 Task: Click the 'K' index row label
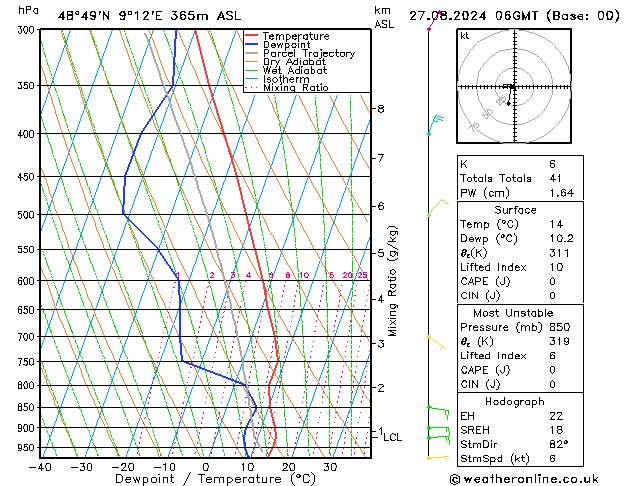[x=464, y=164]
